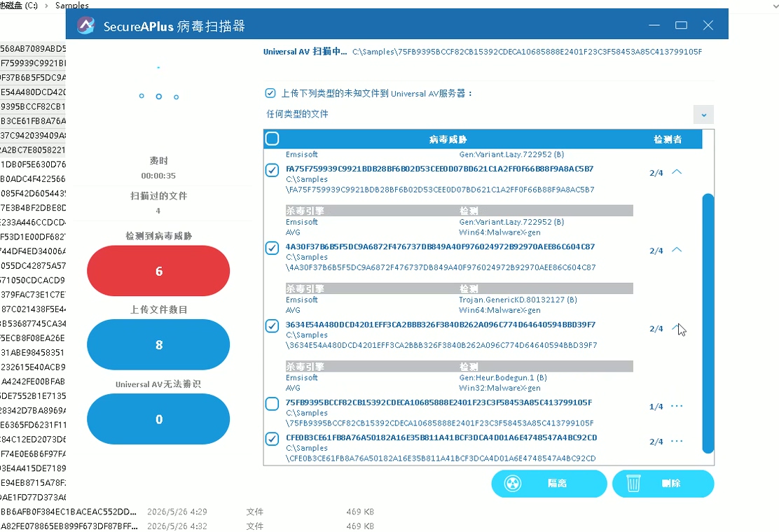The height and width of the screenshot is (532, 779).
Task: Collapse details for the FA75F759939C9921 threat
Action: click(x=677, y=171)
